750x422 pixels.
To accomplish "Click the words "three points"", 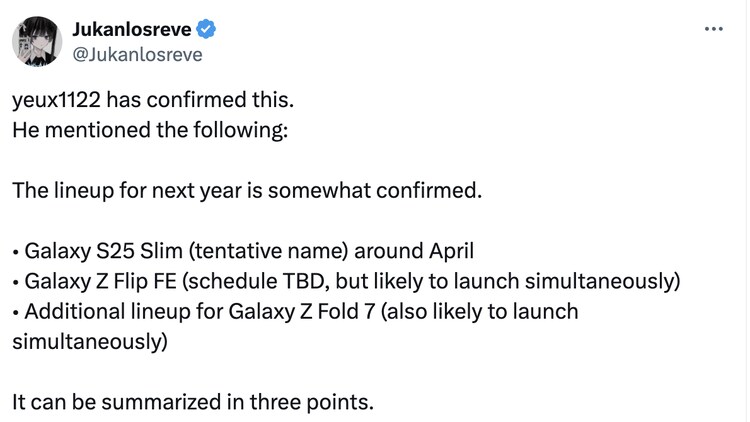I will [x=320, y=403].
